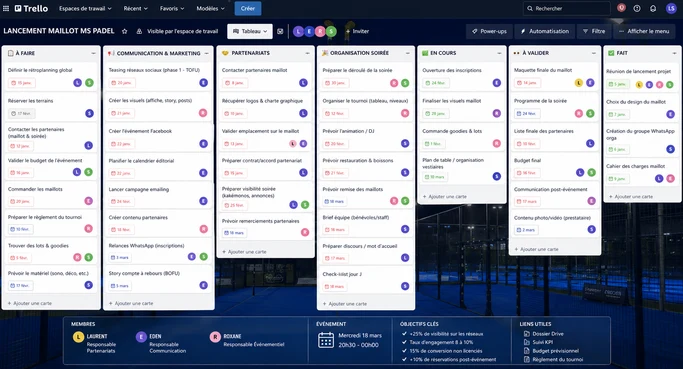Image resolution: width=683 pixels, height=369 pixels.
Task: Open card Lancer campagne emailing
Action: pos(159,195)
